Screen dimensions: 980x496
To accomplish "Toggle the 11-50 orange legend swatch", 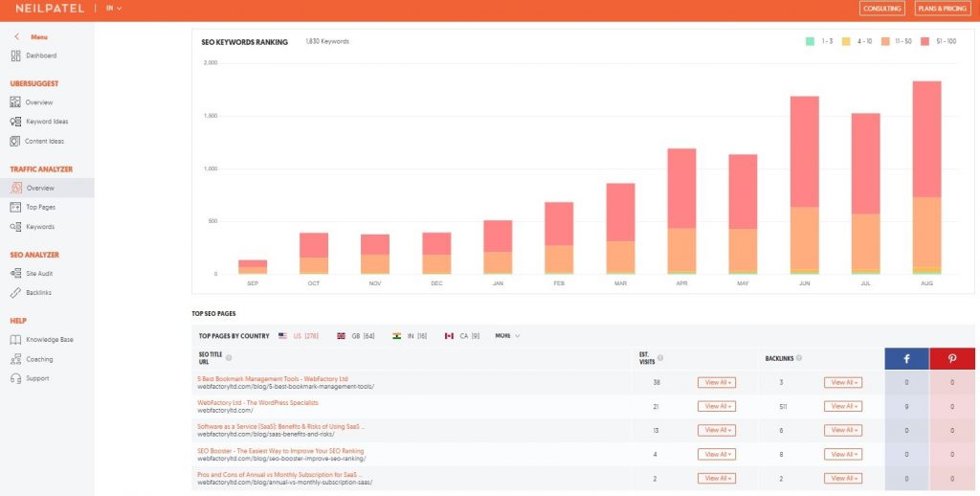I will coord(885,41).
